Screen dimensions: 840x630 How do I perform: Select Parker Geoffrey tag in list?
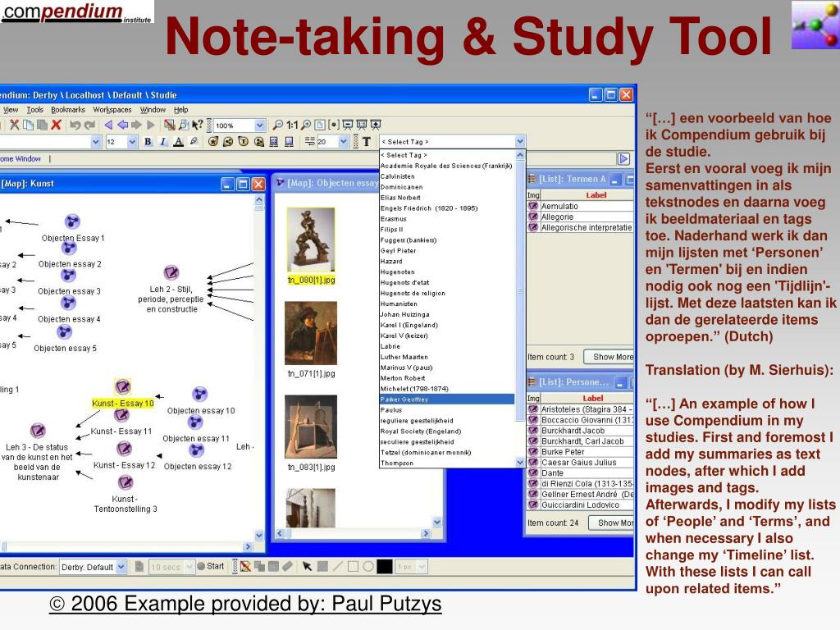(447, 399)
